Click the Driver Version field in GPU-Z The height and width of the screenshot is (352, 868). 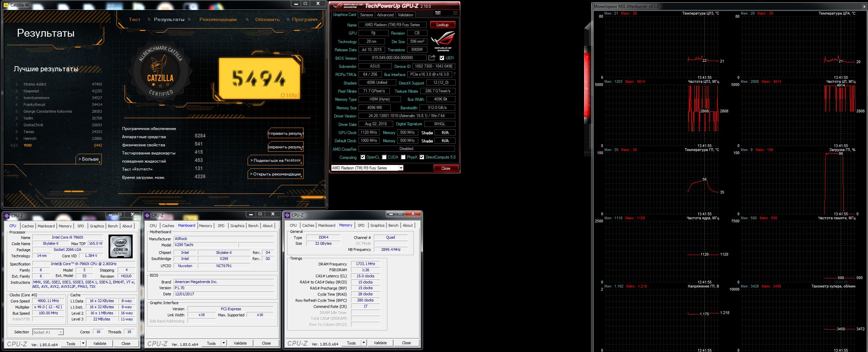pyautogui.click(x=406, y=116)
